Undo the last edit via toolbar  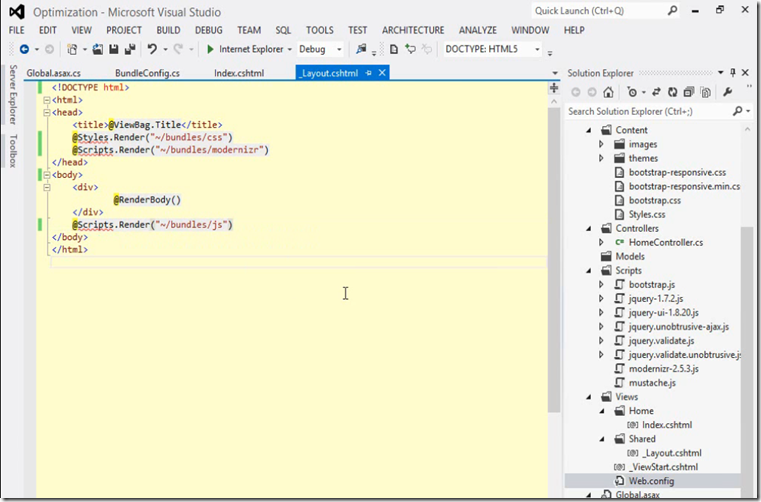pos(152,49)
